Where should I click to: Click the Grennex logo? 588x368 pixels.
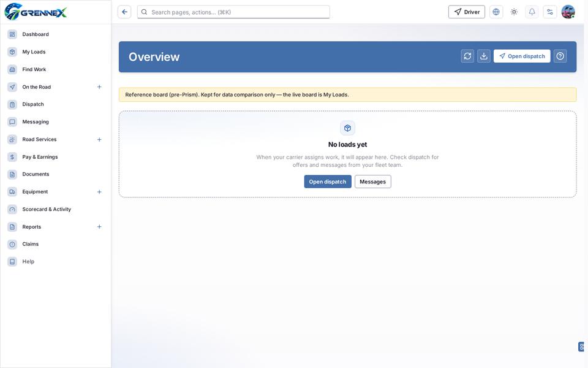36,12
